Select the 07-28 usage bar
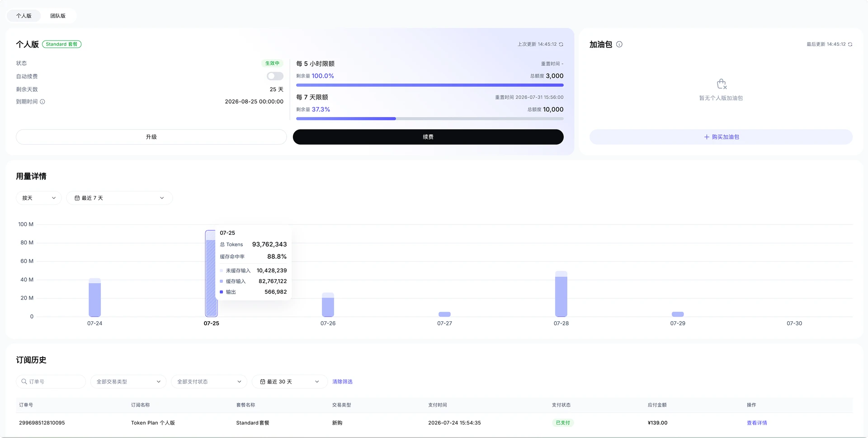This screenshot has height=438, width=868. (561, 294)
